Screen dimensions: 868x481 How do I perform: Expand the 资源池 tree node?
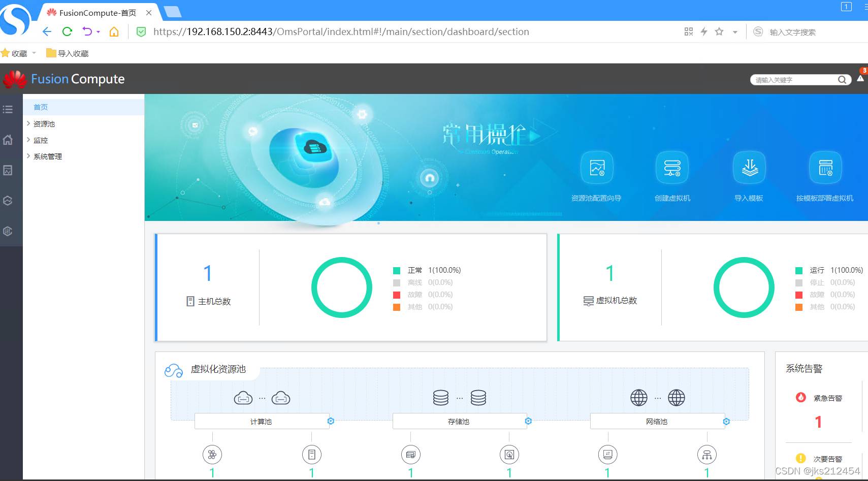tap(28, 123)
